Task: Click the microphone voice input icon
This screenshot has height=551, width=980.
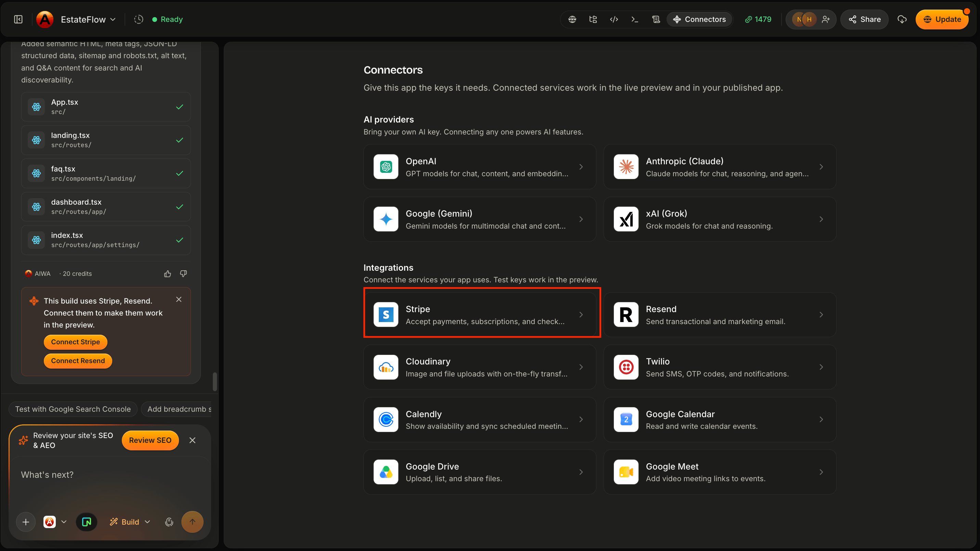Action: pos(169,522)
